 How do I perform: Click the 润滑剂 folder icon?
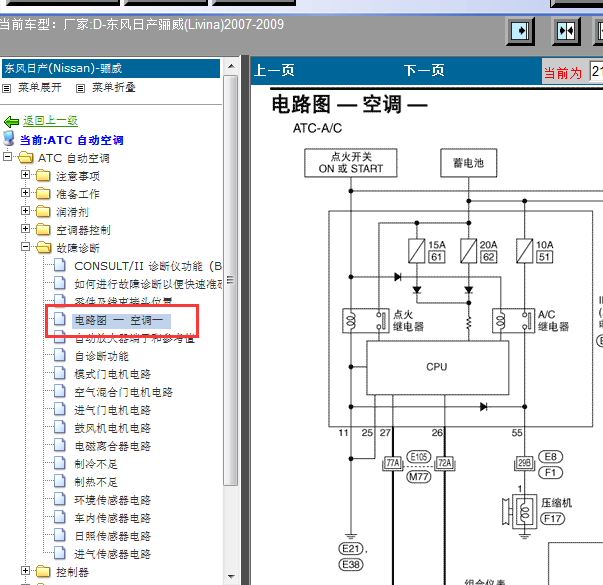point(43,212)
